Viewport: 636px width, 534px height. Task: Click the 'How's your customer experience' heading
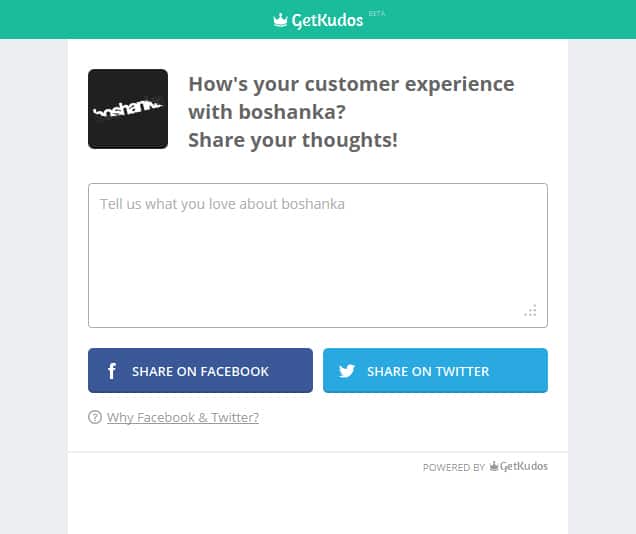[351, 84]
